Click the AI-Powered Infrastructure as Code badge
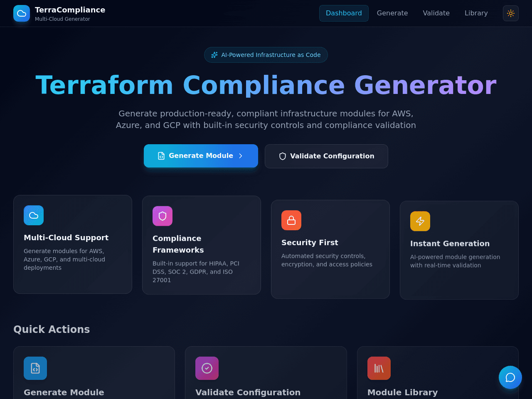Image resolution: width=532 pixels, height=399 pixels. point(266,55)
